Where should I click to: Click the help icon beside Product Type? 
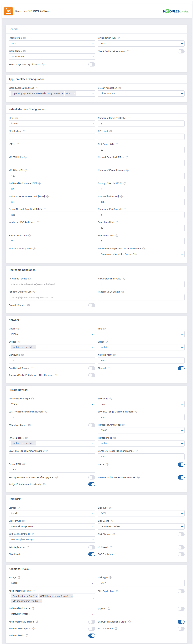click(x=24, y=38)
